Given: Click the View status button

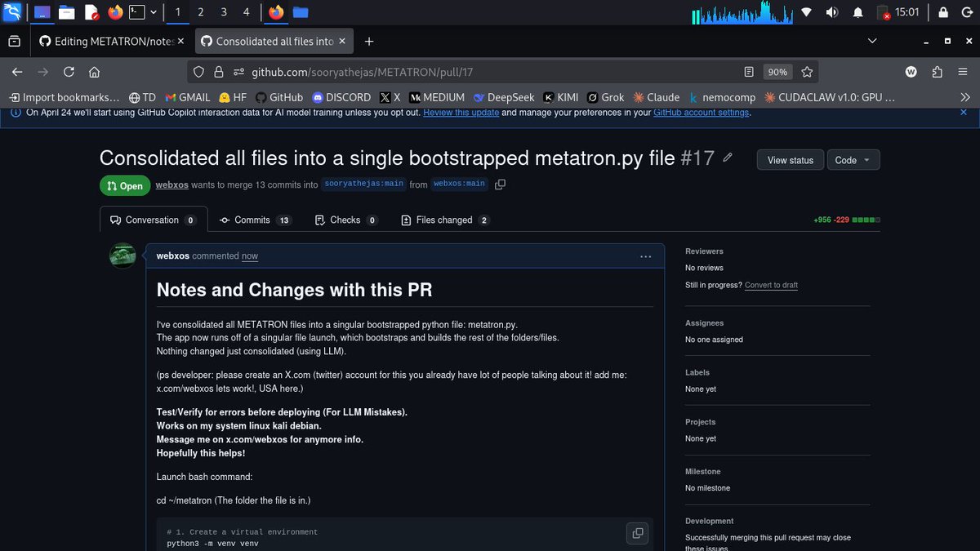Looking at the screenshot, I should [791, 160].
